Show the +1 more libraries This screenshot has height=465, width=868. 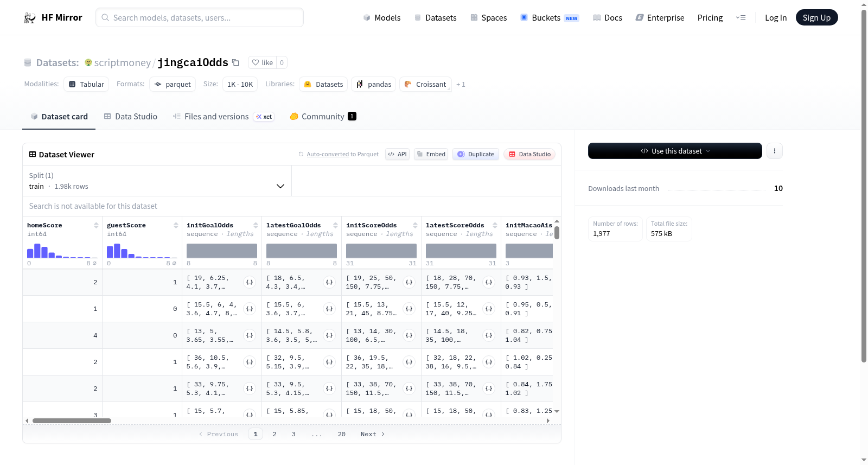coord(461,85)
